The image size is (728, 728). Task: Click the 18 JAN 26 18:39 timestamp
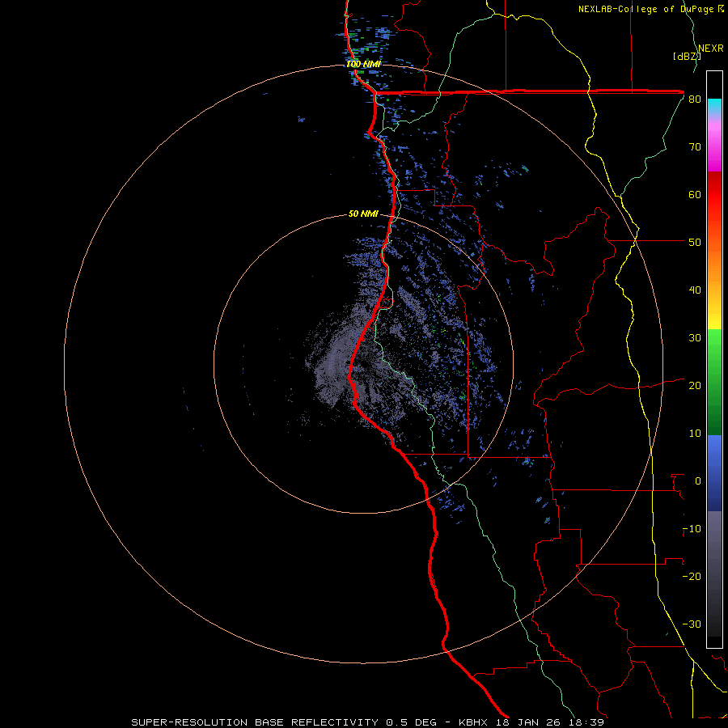click(x=550, y=722)
